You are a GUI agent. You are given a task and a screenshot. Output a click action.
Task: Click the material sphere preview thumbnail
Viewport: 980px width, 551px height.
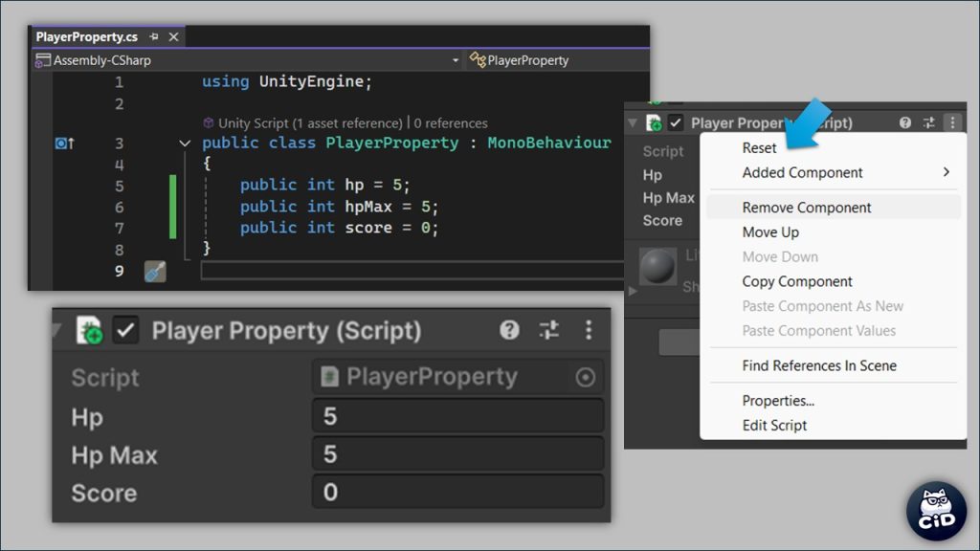(657, 267)
